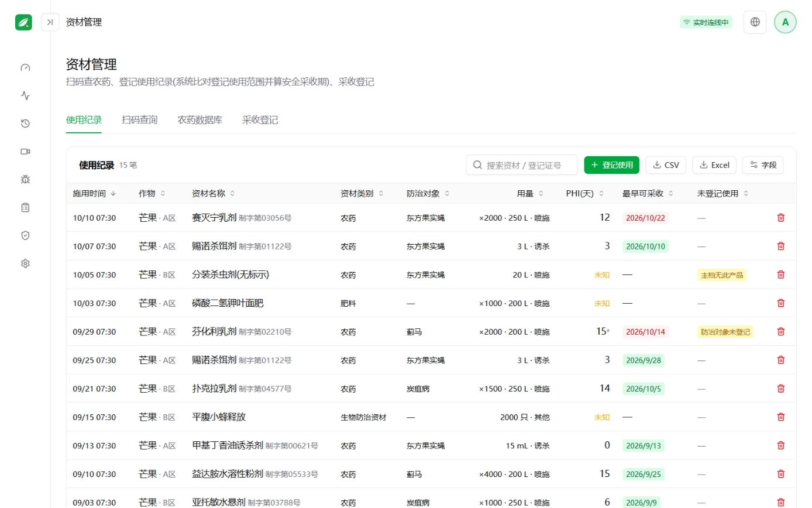
Task: Switch to the 采收登记 tab
Action: tap(260, 120)
